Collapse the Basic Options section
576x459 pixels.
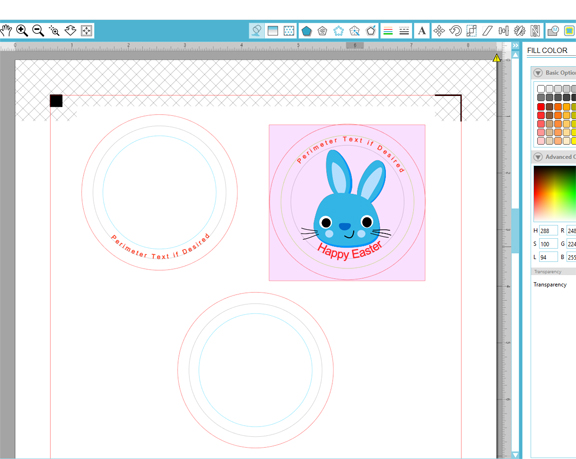click(538, 73)
